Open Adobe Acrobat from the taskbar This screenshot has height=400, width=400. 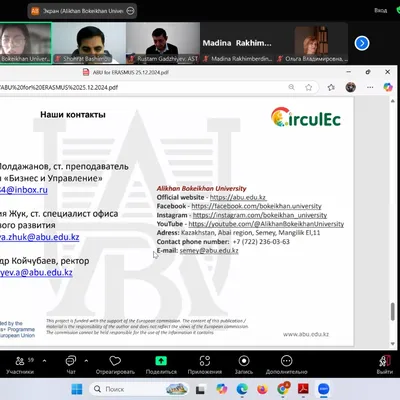303,389
